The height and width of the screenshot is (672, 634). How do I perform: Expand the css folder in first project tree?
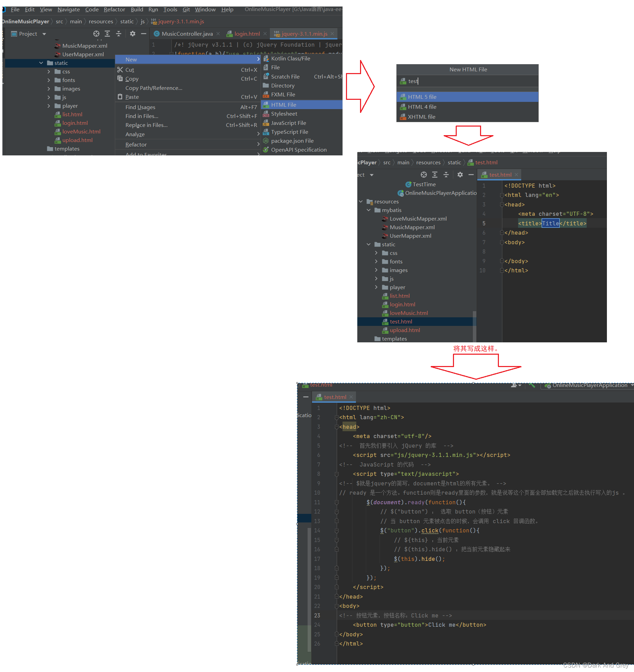click(49, 71)
